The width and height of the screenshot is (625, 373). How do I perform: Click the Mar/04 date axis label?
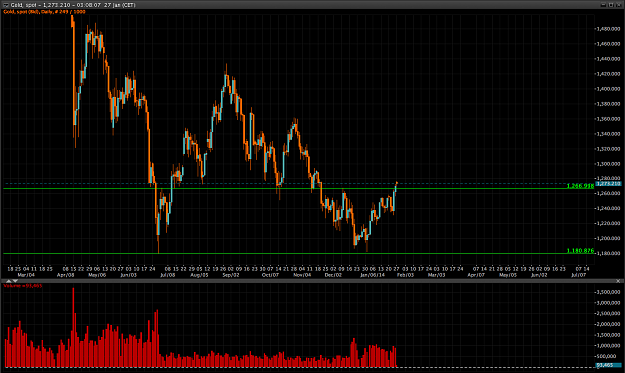[26, 275]
